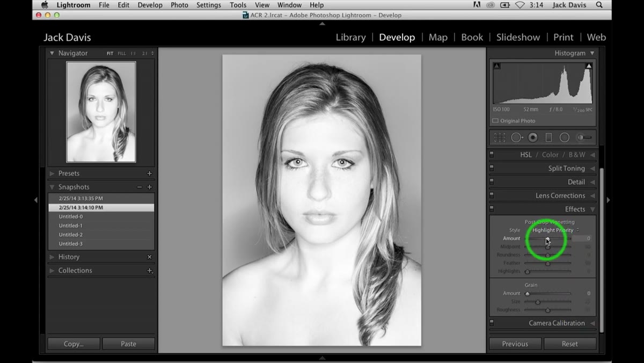Clear History with the X icon
Viewport: 644px width, 363px height.
point(150,257)
